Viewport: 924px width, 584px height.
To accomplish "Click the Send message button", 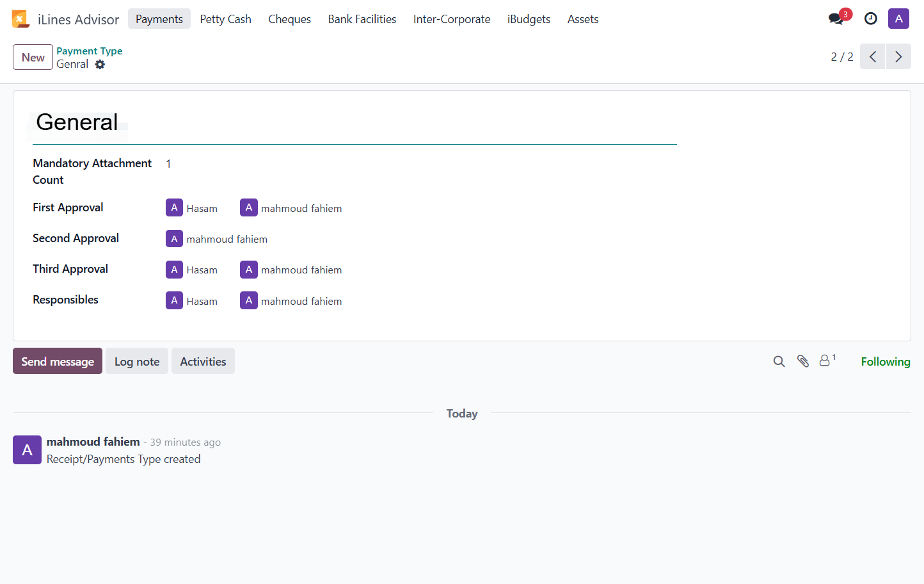I will (x=58, y=361).
